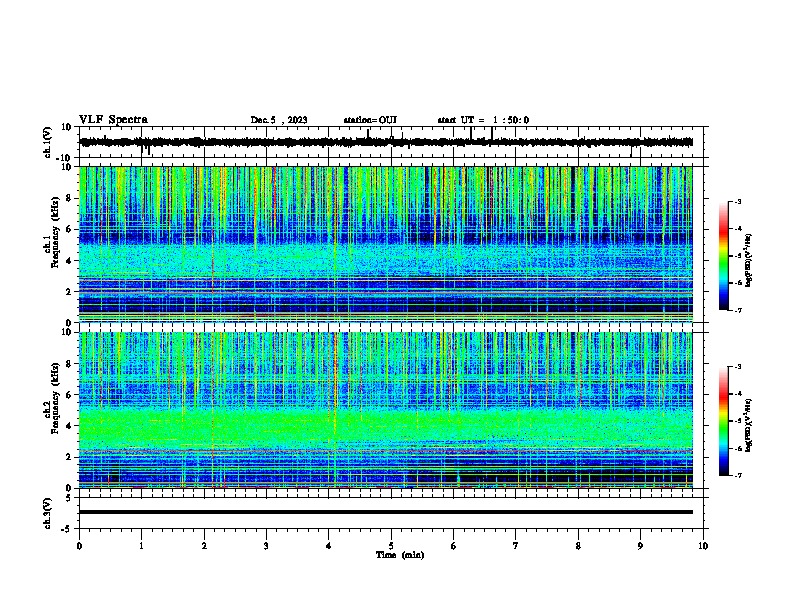Click the "station=OUI" header label
The height and width of the screenshot is (612, 792).
click(x=370, y=120)
